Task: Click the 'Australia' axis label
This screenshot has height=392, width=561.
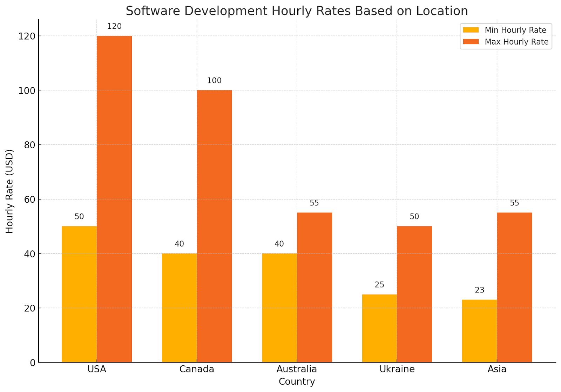Action: pos(297,369)
